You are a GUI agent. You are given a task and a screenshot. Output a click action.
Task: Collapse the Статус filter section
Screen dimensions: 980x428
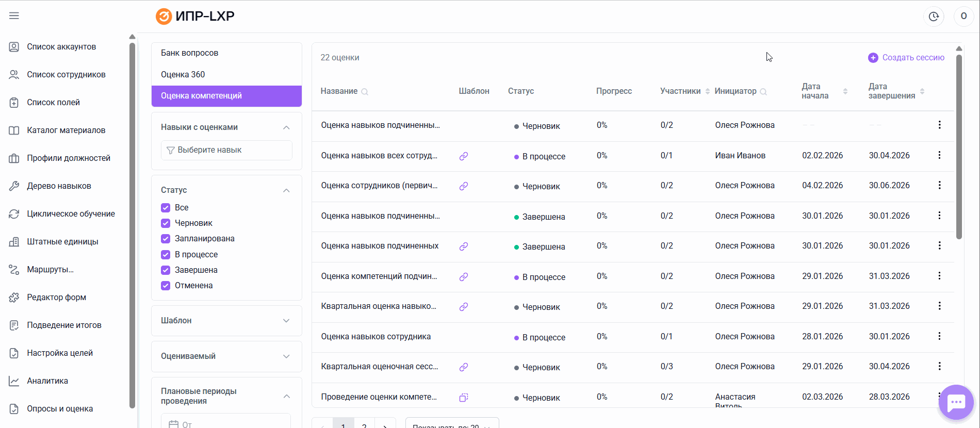pos(286,190)
